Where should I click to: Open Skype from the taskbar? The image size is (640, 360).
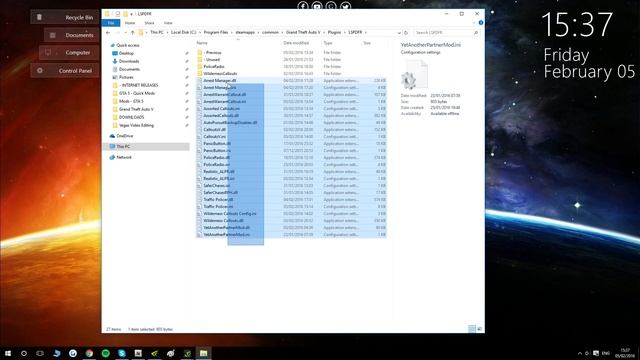(x=122, y=353)
